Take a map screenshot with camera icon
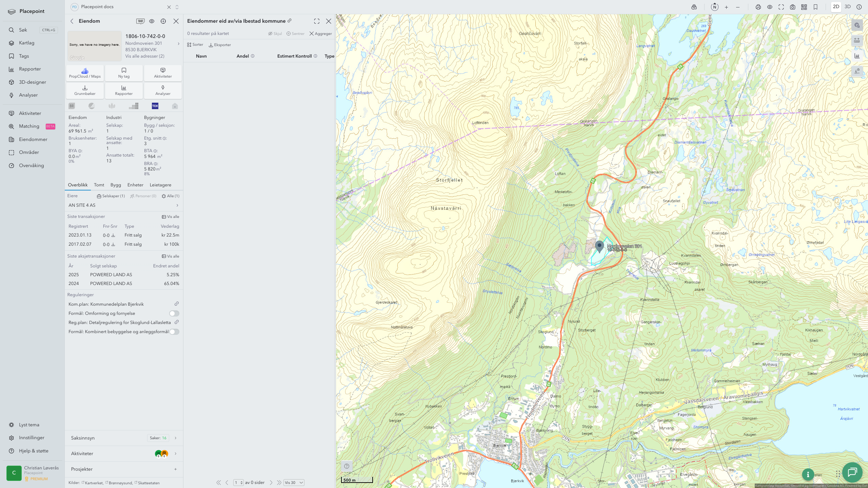This screenshot has height=488, width=868. click(x=793, y=7)
